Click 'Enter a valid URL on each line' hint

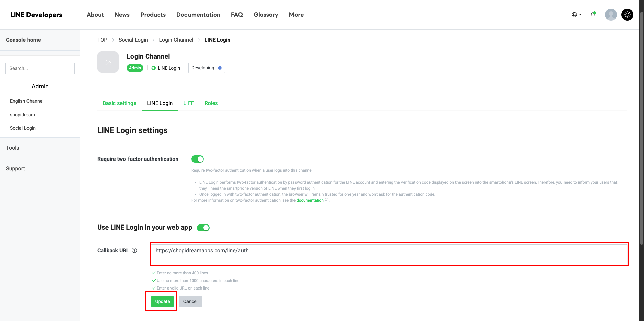(x=183, y=288)
